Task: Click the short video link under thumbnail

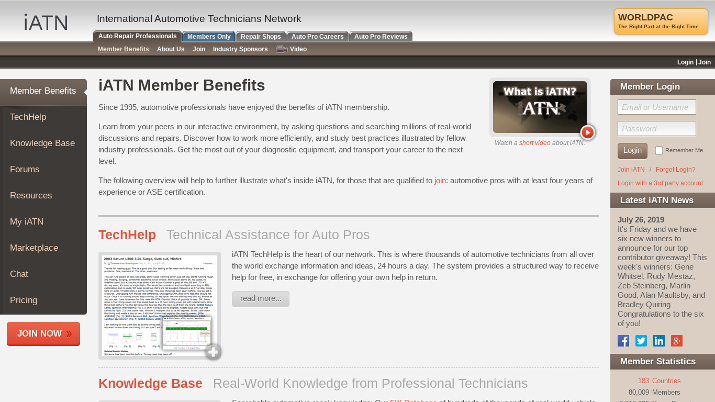Action: [534, 143]
